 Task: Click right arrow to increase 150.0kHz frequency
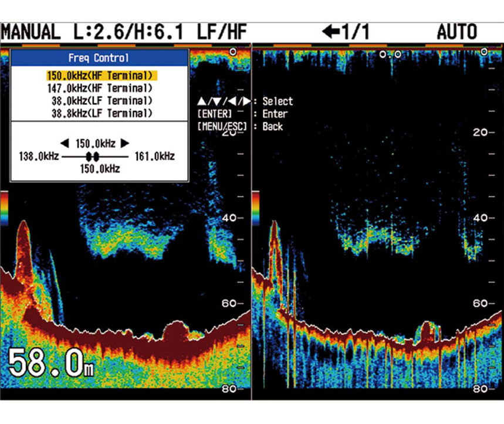click(x=125, y=143)
